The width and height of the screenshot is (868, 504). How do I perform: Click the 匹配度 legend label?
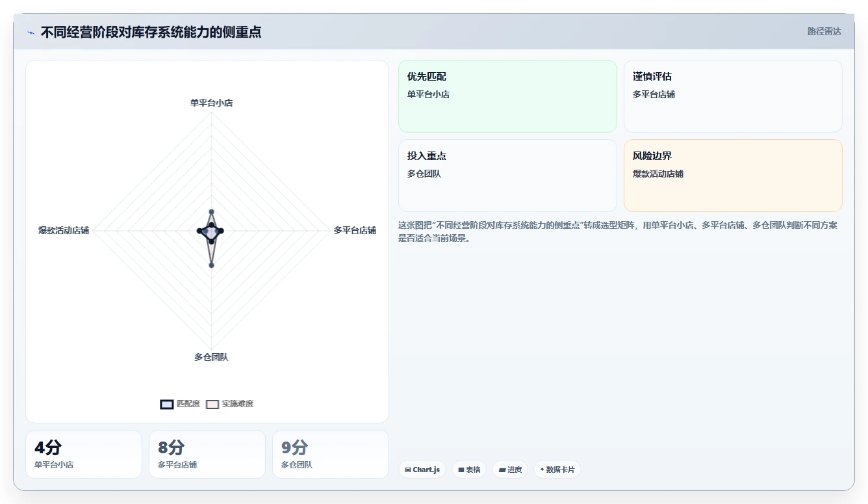[x=188, y=404]
